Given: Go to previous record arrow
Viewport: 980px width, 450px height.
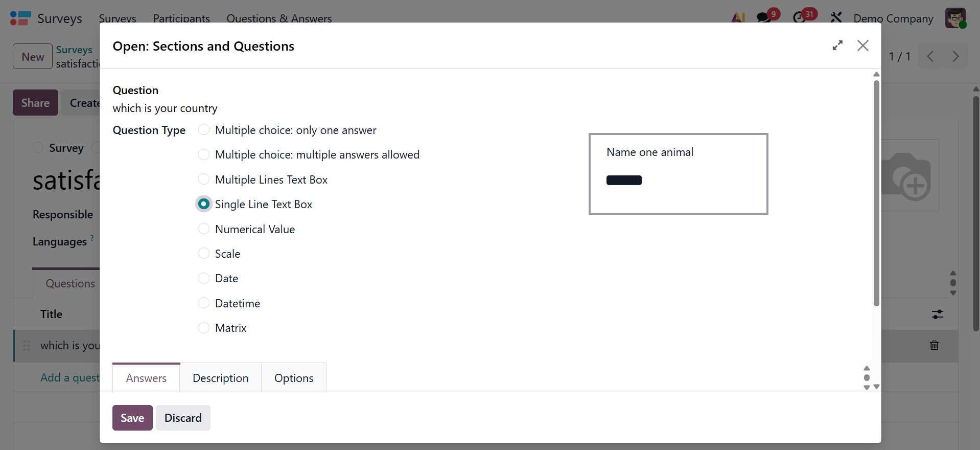Looking at the screenshot, I should [930, 56].
